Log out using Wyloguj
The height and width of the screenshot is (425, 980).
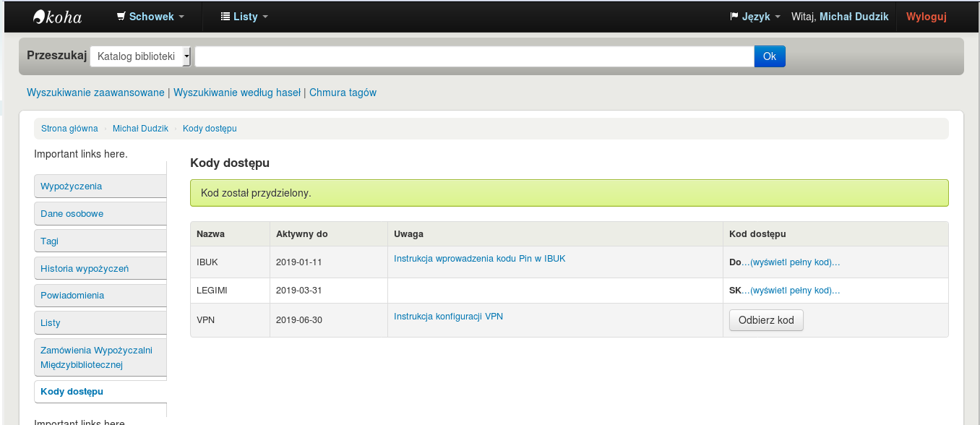pyautogui.click(x=926, y=17)
